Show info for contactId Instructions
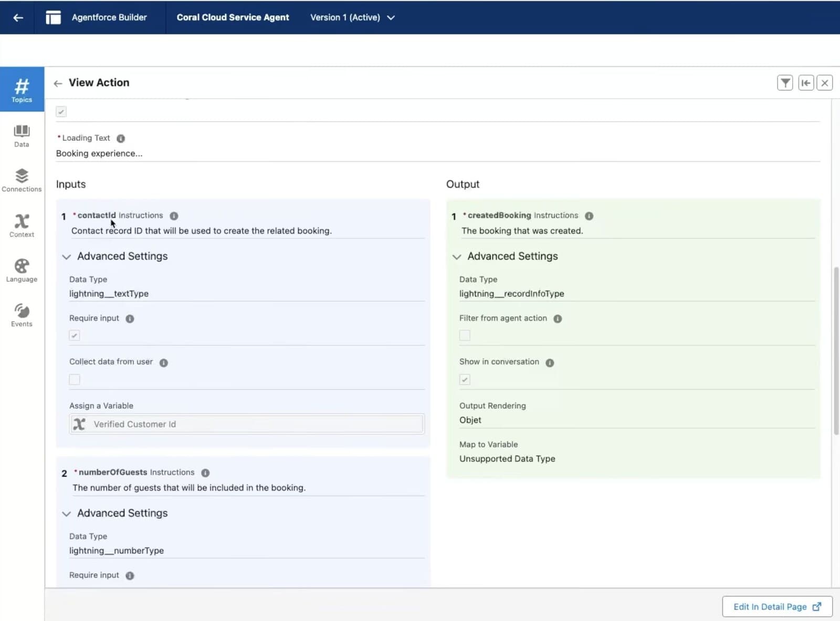The width and height of the screenshot is (840, 621). pyautogui.click(x=174, y=216)
